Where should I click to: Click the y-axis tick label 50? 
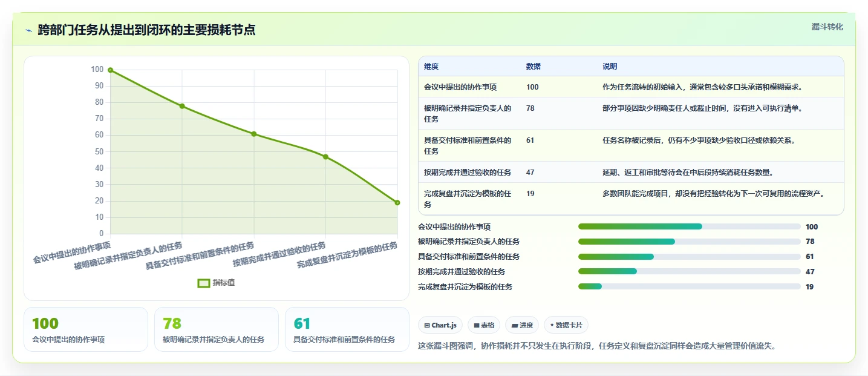[x=99, y=151]
